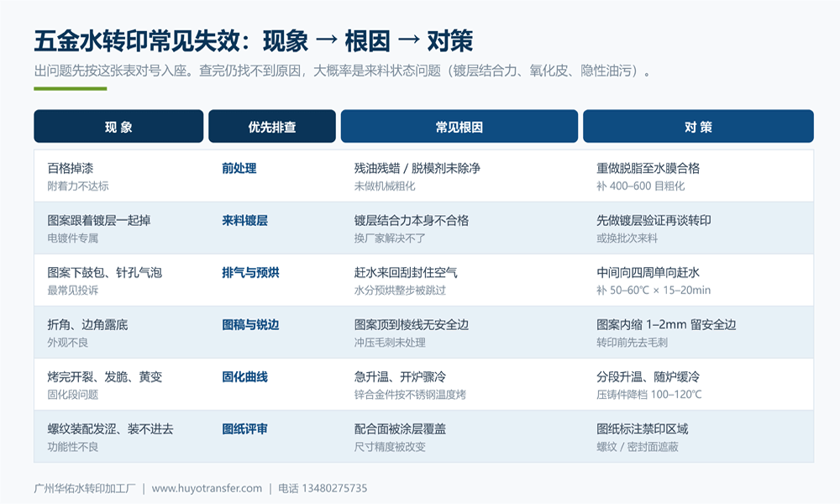Click 补 50–60℃ × 15–20min text
Screen dimensions: 840x504
tap(654, 291)
